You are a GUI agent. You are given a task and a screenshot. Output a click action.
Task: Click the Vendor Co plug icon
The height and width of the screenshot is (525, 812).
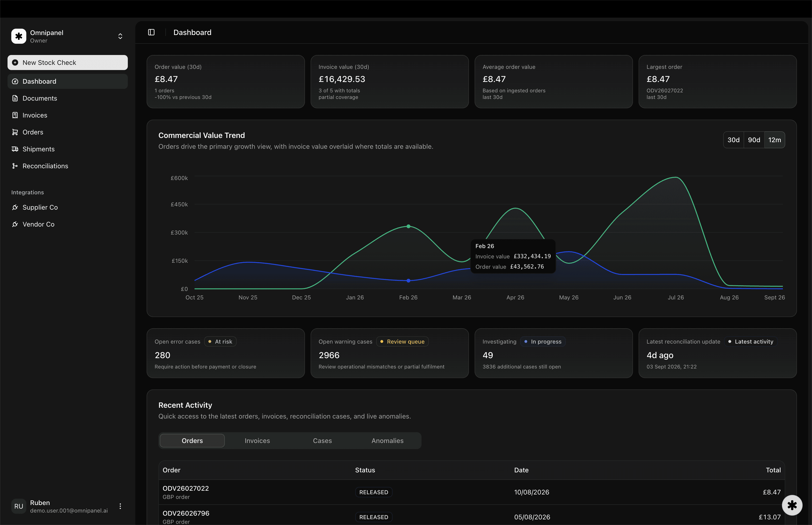click(x=15, y=224)
